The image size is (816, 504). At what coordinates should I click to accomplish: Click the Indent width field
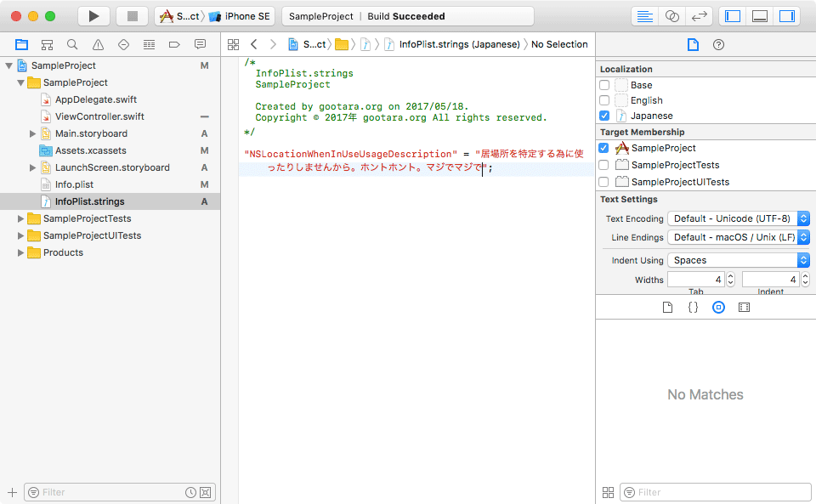[x=771, y=280]
